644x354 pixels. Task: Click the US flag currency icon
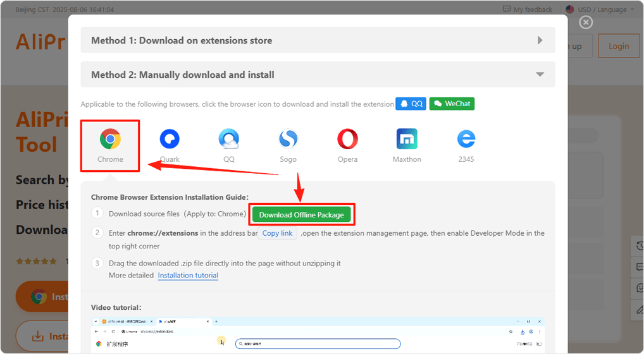[570, 9]
